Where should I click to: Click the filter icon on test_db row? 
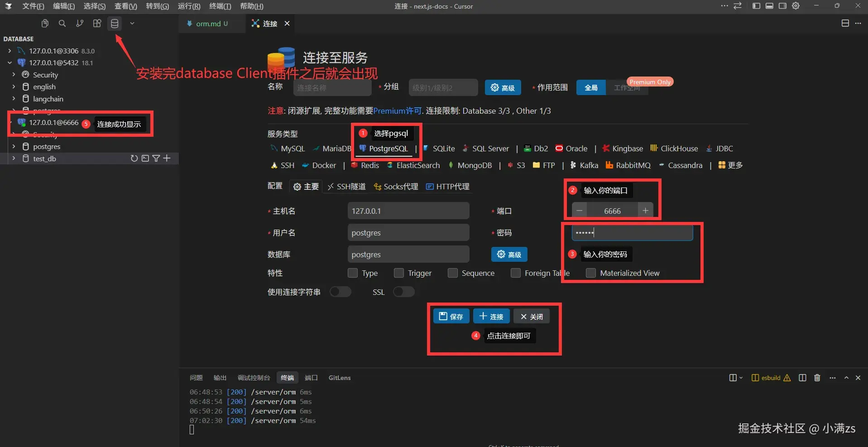[x=156, y=159]
